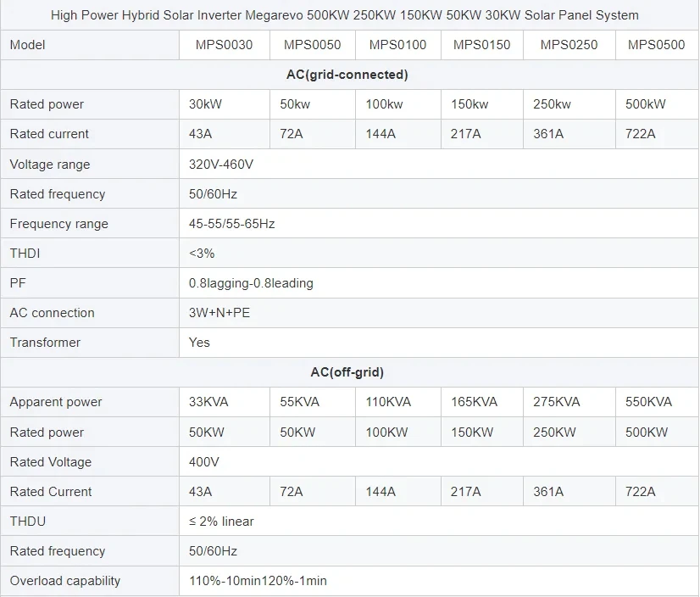The width and height of the screenshot is (700, 597).
Task: Click the Model row label
Action: (27, 45)
